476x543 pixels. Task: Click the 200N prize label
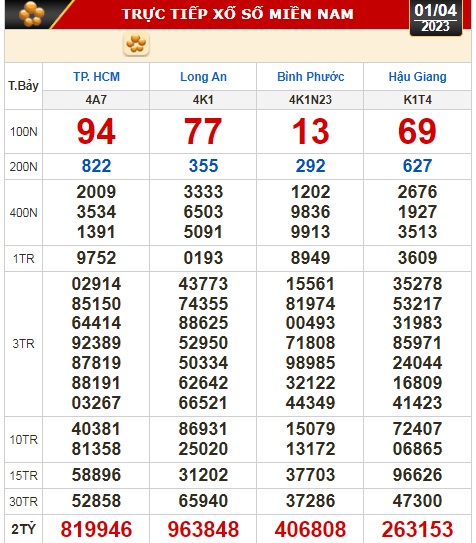(24, 167)
